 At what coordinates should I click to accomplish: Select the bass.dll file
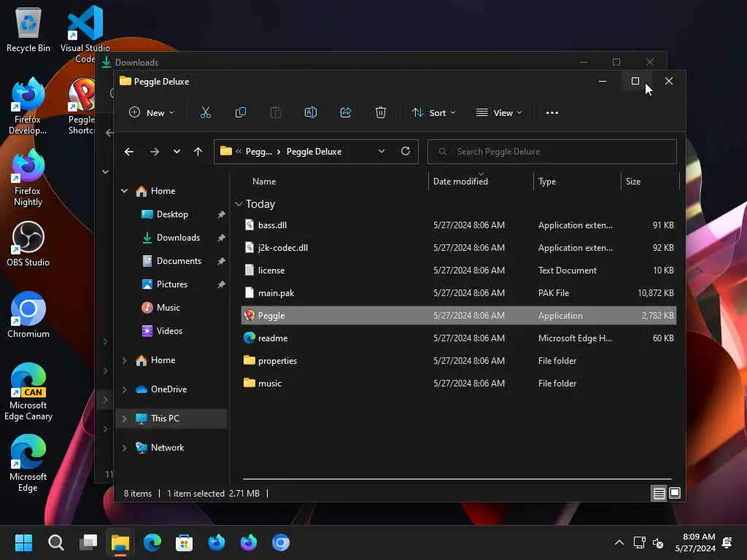coord(459,225)
